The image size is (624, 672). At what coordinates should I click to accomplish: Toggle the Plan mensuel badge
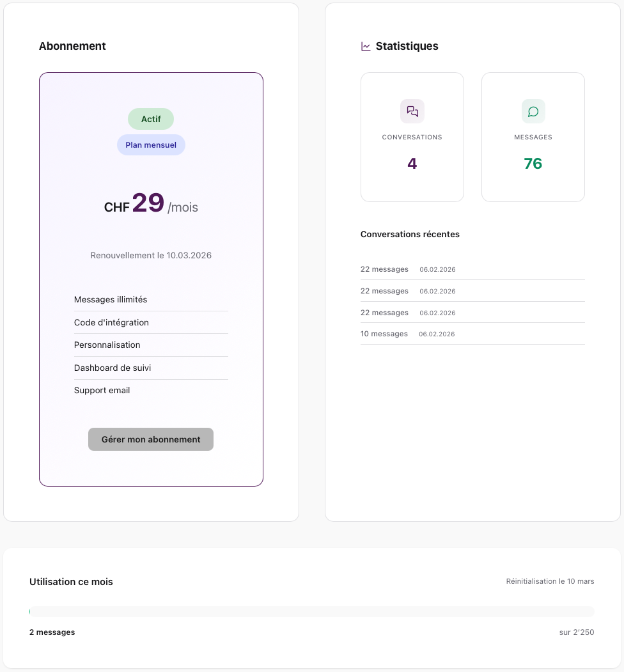coord(151,145)
